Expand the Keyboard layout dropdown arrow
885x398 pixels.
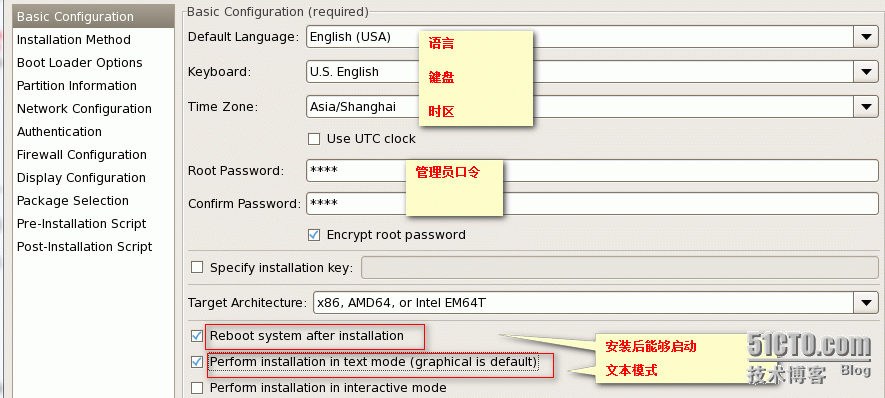[866, 72]
